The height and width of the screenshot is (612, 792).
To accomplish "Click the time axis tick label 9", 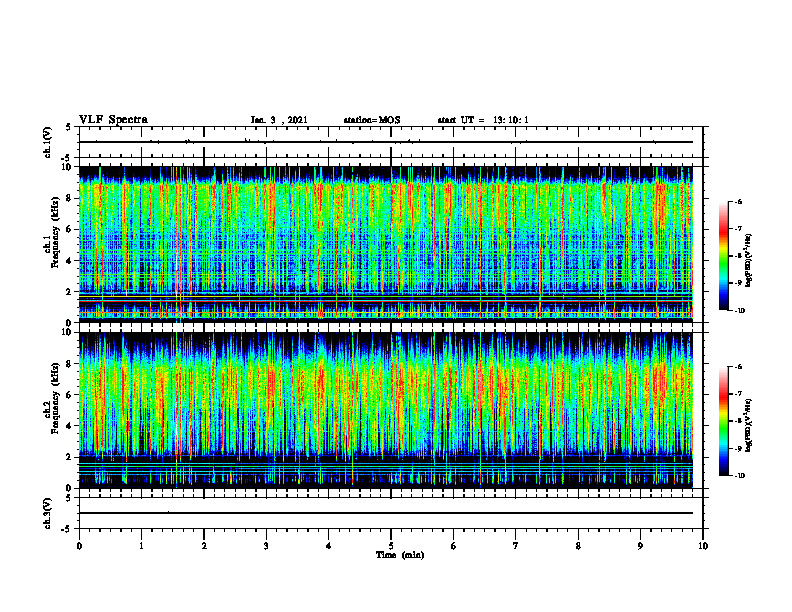I will (x=640, y=546).
